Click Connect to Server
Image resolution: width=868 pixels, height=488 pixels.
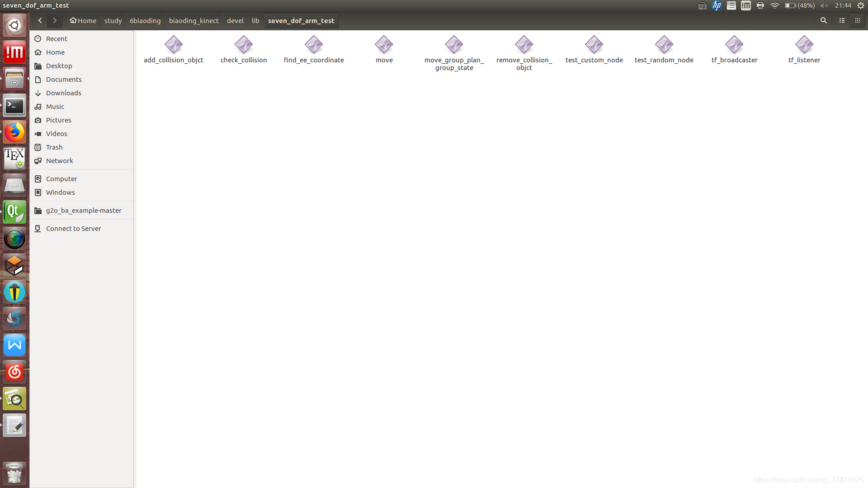tap(73, 229)
